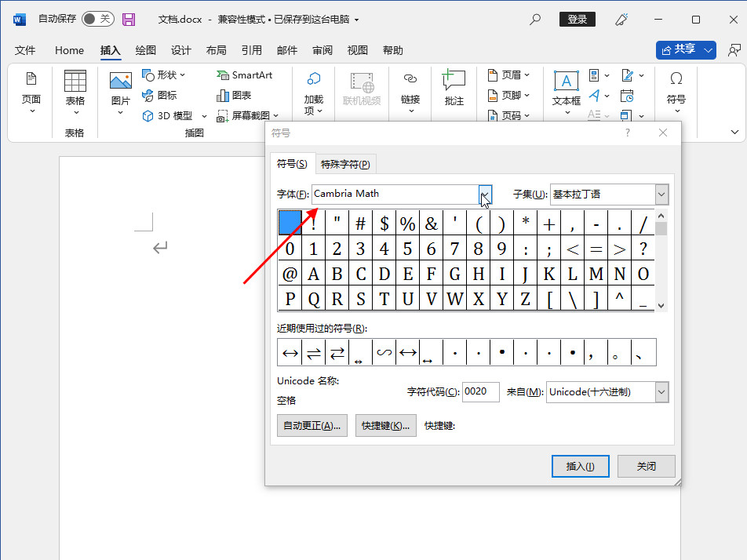
Task: Open the 引用 ribbon tab
Action: 251,50
